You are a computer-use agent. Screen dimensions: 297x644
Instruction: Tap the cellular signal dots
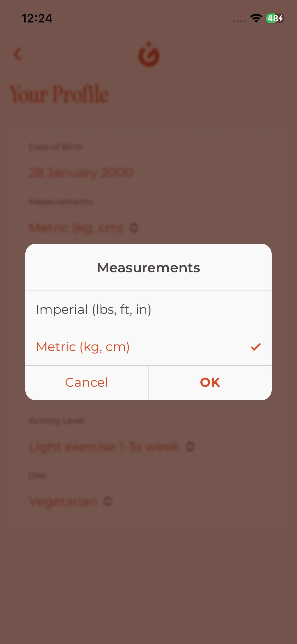click(x=239, y=21)
